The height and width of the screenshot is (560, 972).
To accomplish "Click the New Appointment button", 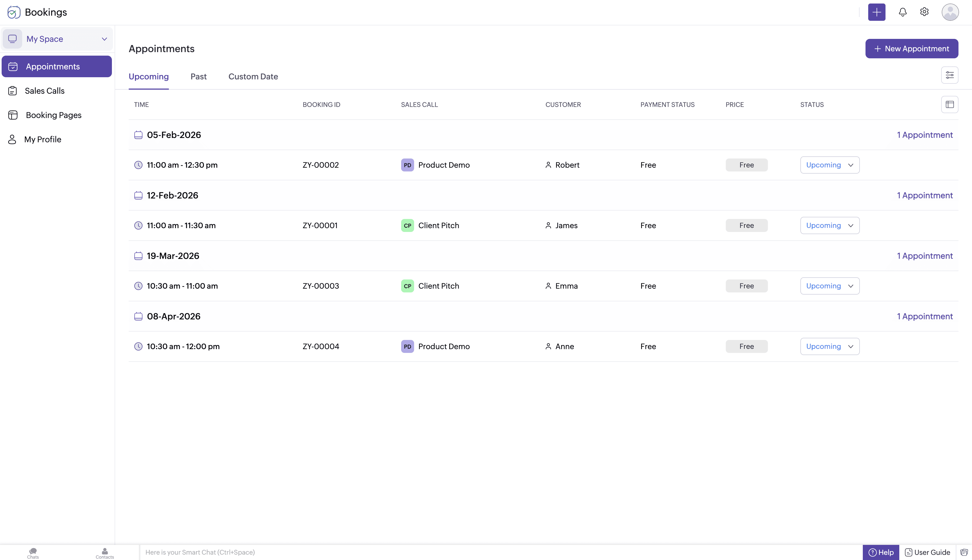I will [911, 49].
